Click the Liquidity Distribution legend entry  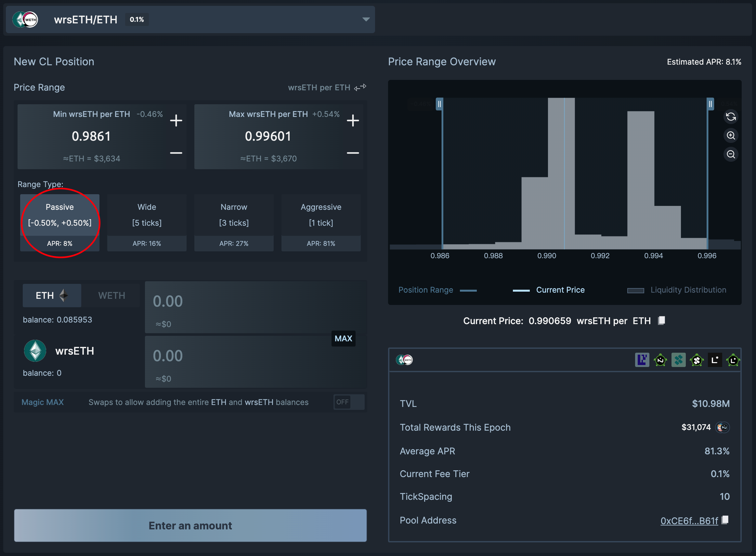[676, 290]
